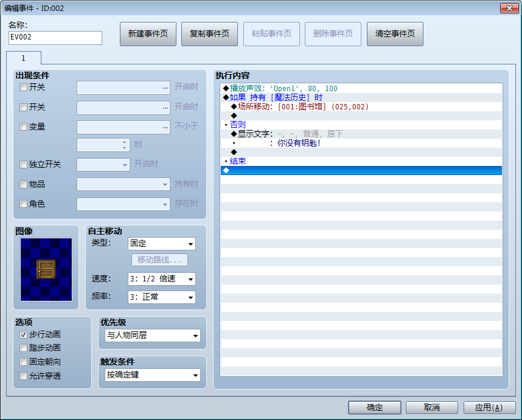Open the 频率 dropdown showing 正常
The height and width of the screenshot is (420, 522).
click(x=162, y=297)
